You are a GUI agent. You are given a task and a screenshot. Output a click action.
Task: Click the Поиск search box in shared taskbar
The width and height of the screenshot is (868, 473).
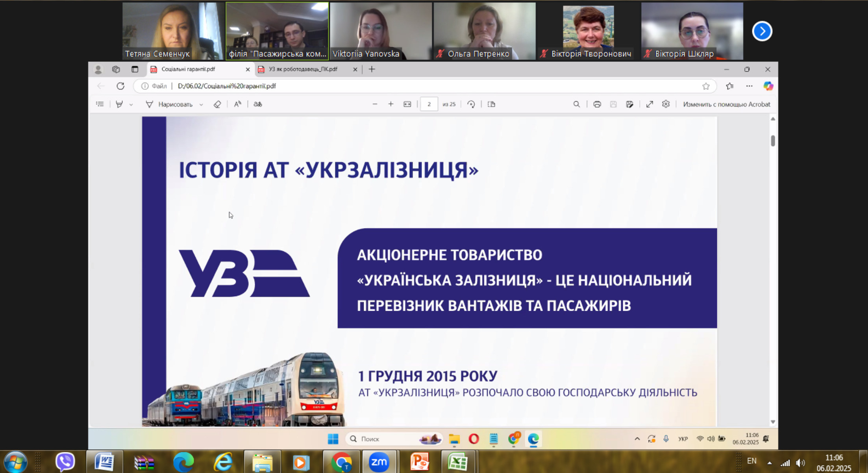[394, 439]
